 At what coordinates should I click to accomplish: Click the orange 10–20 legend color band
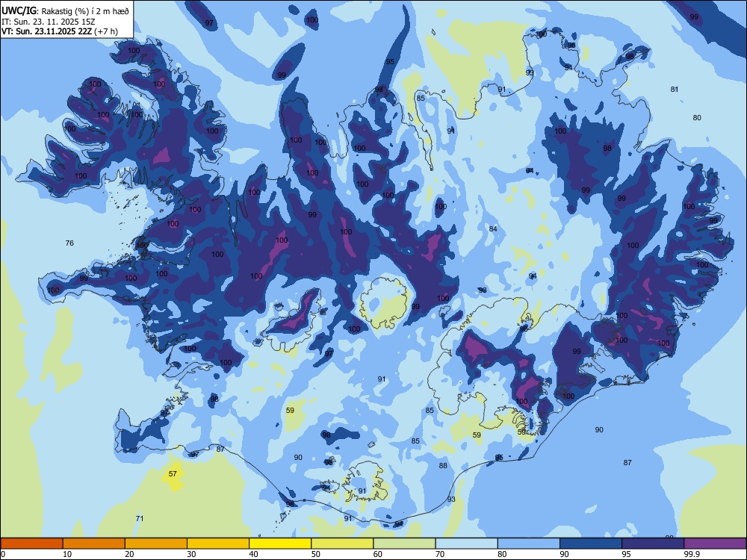(94, 544)
